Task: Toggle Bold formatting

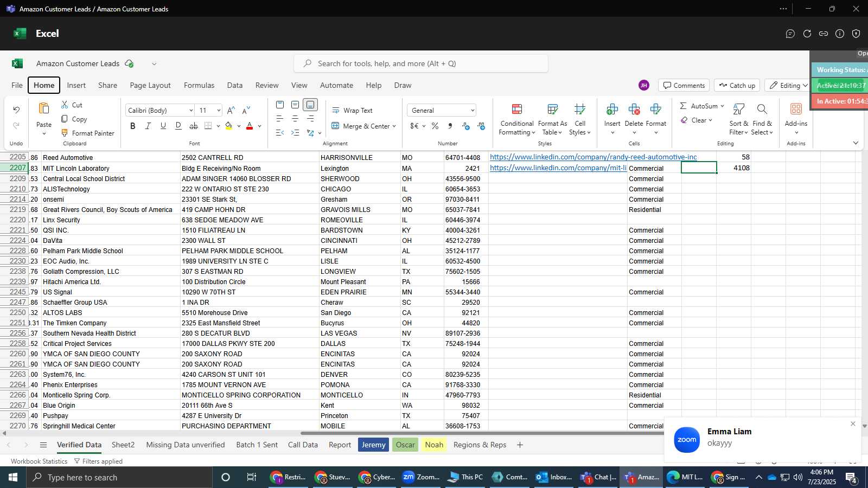Action: pyautogui.click(x=133, y=126)
